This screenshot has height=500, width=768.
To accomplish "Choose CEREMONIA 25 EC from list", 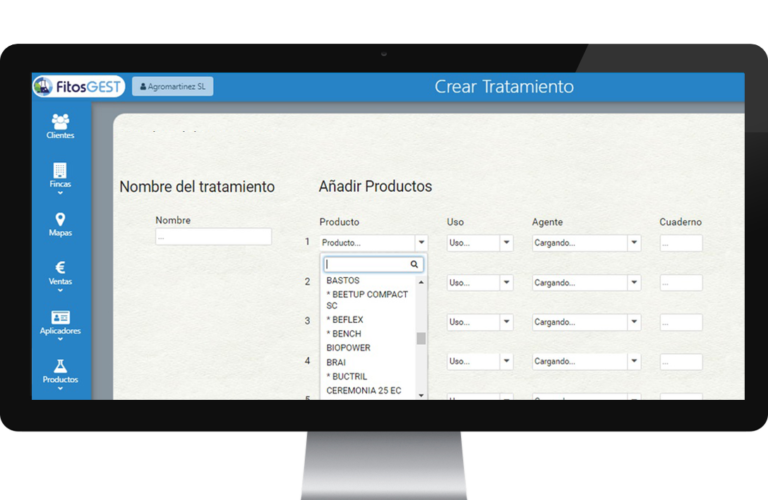I will [363, 390].
